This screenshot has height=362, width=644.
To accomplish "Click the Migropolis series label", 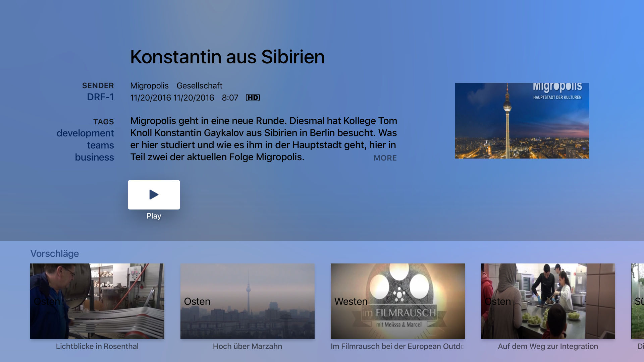I will point(149,85).
